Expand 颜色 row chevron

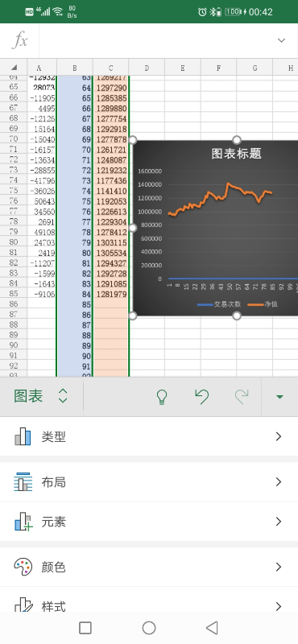pos(279,567)
